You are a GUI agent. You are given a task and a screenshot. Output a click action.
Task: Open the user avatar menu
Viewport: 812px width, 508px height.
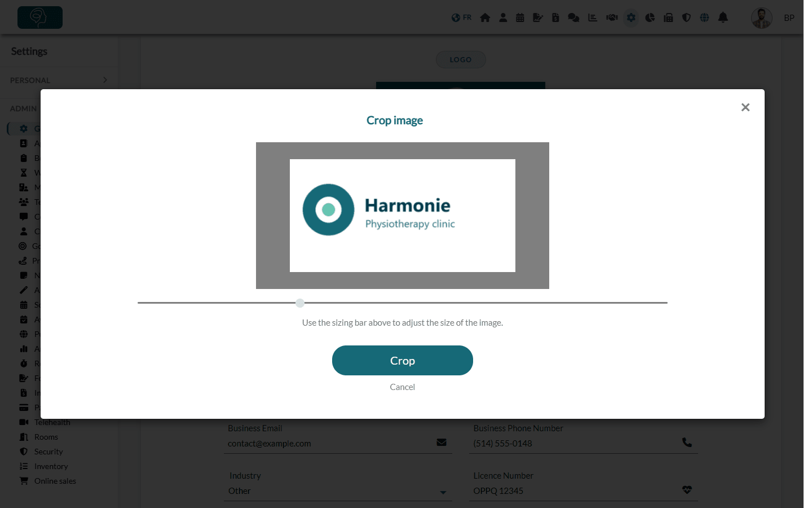tap(762, 18)
